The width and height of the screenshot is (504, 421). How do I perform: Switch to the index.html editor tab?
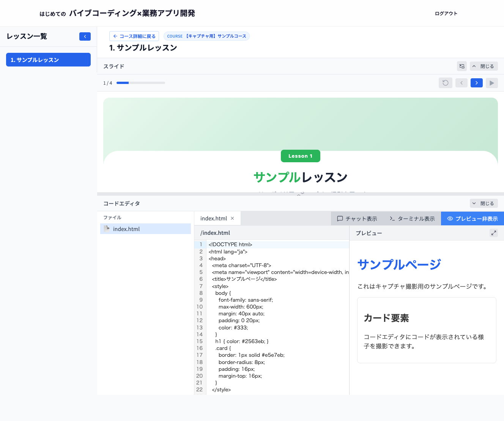(x=213, y=218)
